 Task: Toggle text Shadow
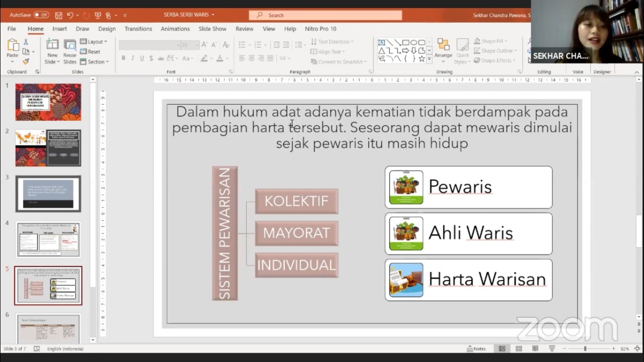[x=152, y=58]
